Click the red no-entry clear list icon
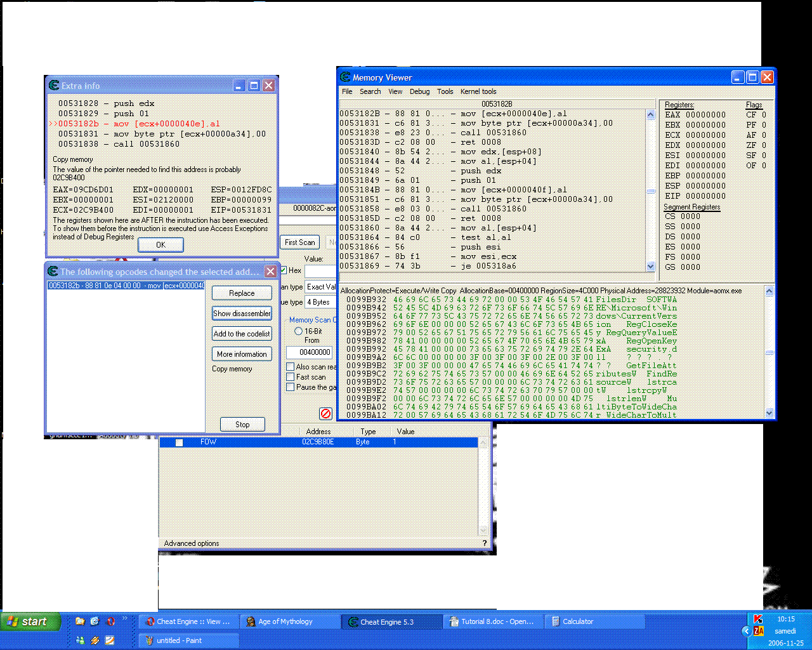812x650 pixels. pyautogui.click(x=325, y=414)
